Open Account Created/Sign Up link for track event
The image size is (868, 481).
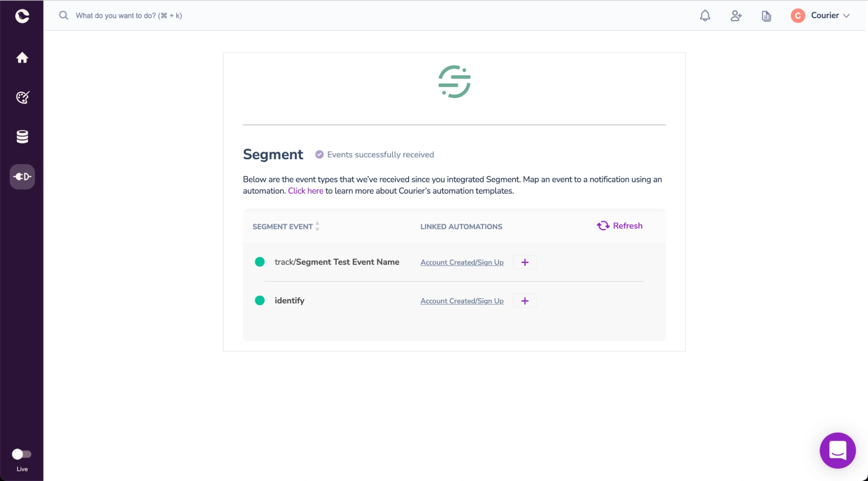click(462, 262)
